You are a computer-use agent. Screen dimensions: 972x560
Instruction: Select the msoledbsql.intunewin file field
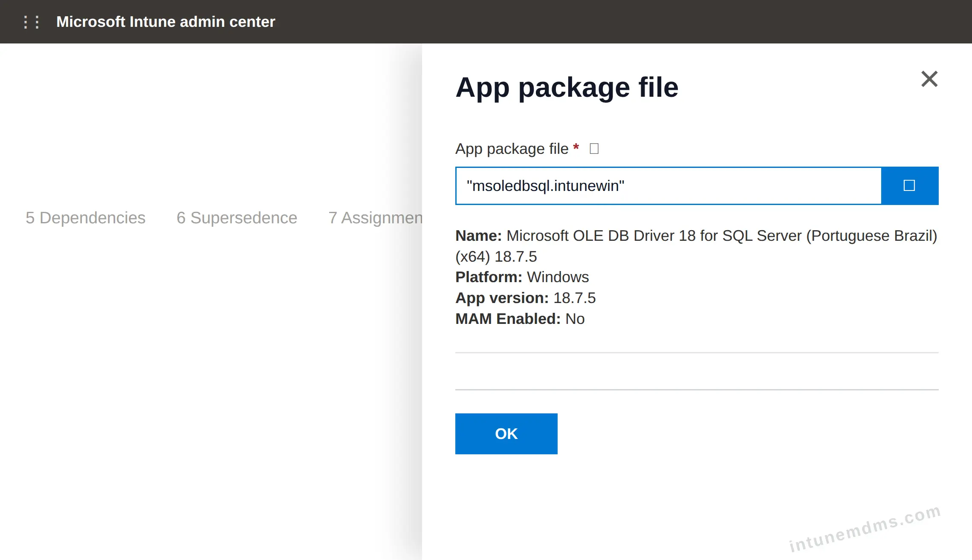click(668, 186)
